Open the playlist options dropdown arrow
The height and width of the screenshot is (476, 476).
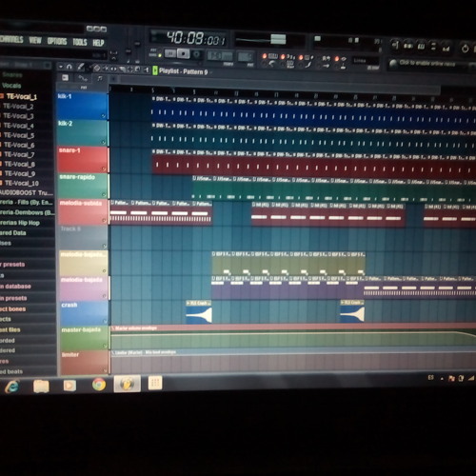61,67
